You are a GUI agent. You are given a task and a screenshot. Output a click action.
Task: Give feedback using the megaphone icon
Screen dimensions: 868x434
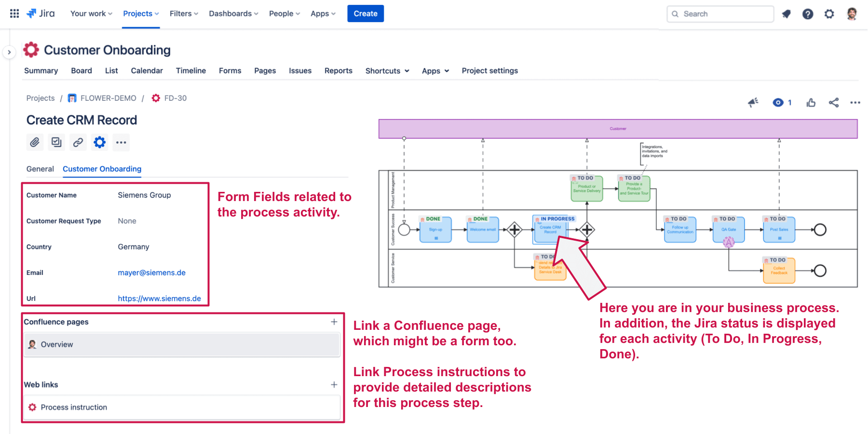click(753, 102)
